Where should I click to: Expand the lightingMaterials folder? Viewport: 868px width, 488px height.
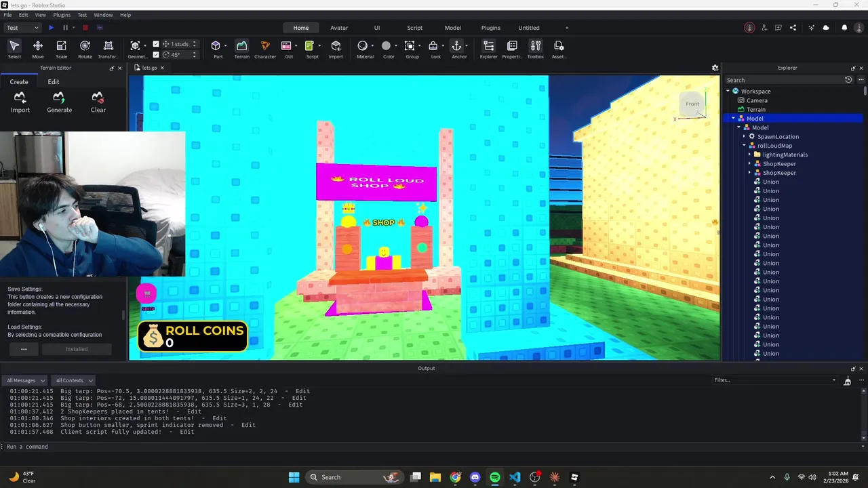pyautogui.click(x=749, y=155)
